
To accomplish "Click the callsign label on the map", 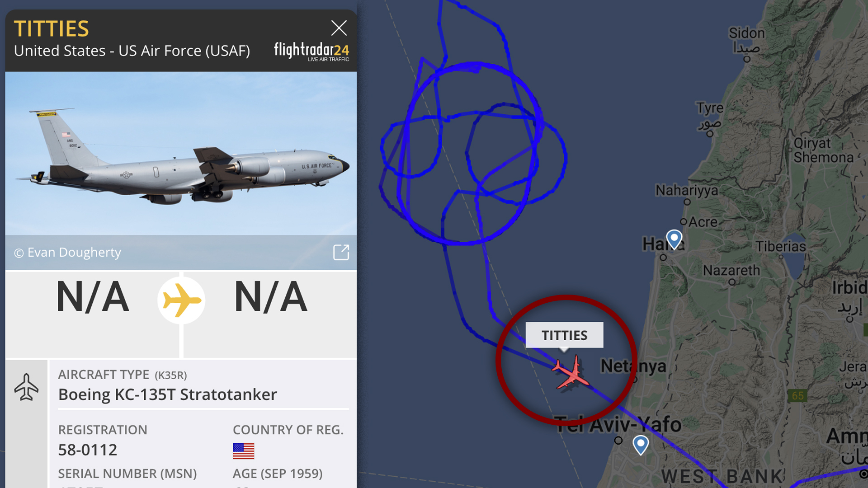I will [x=564, y=335].
